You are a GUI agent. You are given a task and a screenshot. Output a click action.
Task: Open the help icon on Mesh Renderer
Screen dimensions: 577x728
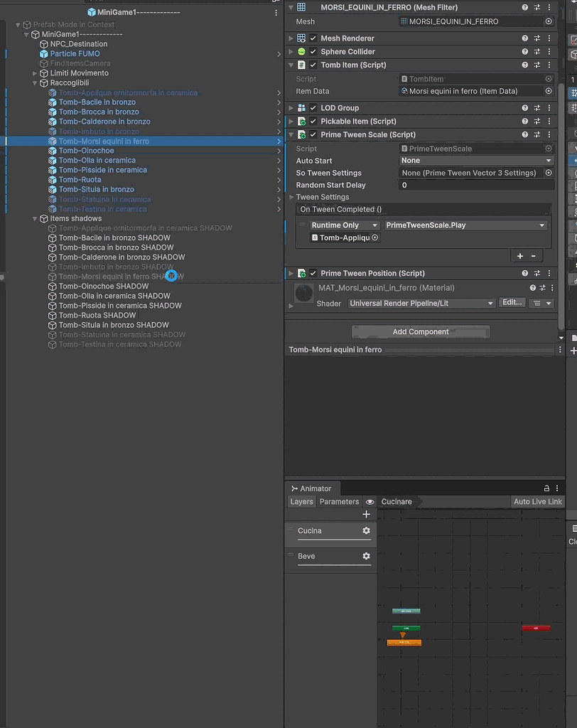[523, 38]
